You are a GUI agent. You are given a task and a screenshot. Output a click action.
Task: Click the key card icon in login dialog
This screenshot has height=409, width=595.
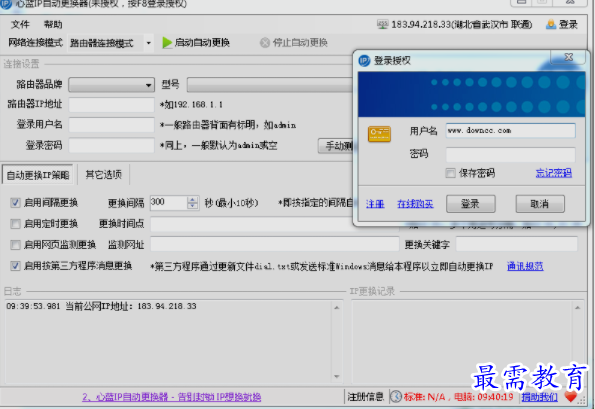click(379, 134)
